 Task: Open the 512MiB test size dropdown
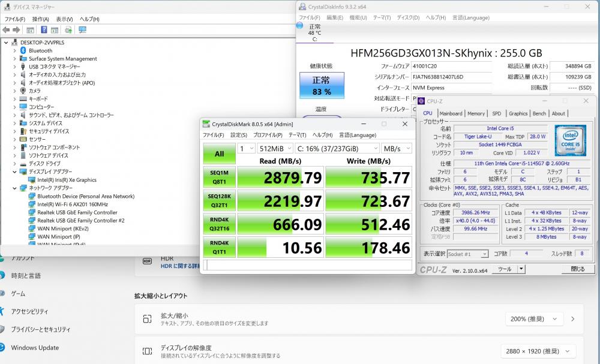pyautogui.click(x=275, y=148)
